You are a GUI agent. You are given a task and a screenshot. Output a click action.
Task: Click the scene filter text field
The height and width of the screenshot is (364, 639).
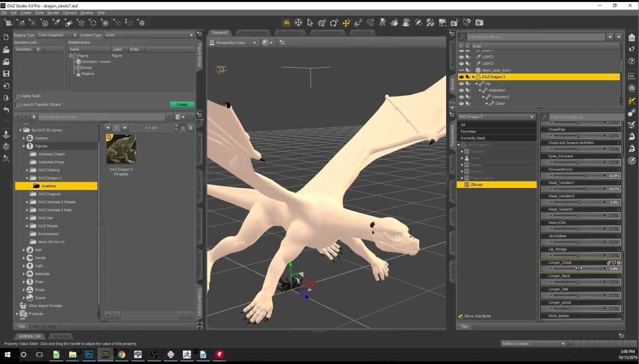[x=535, y=37]
